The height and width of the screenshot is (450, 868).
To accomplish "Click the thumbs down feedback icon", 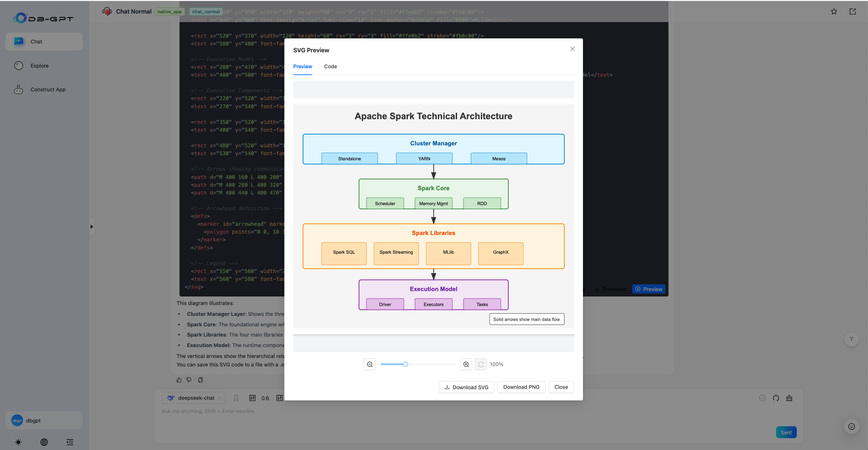I will point(189,380).
